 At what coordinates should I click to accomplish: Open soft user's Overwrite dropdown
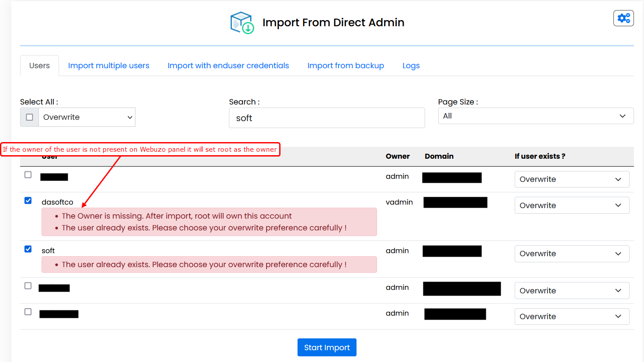(571, 254)
